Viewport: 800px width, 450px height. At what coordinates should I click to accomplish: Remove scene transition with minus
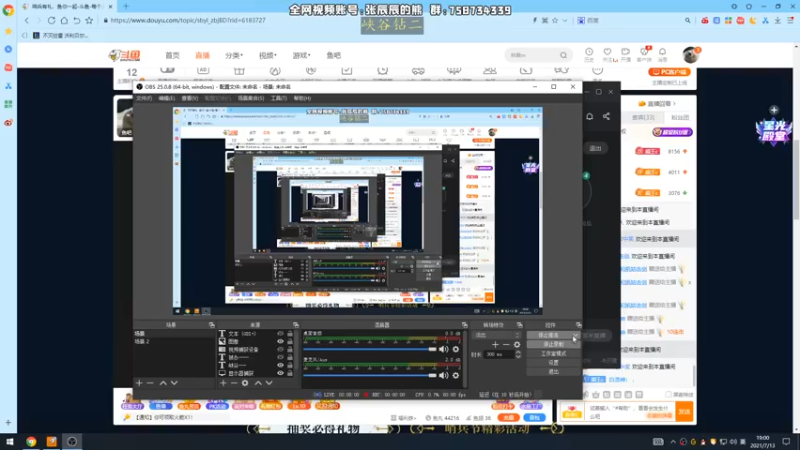tap(506, 344)
